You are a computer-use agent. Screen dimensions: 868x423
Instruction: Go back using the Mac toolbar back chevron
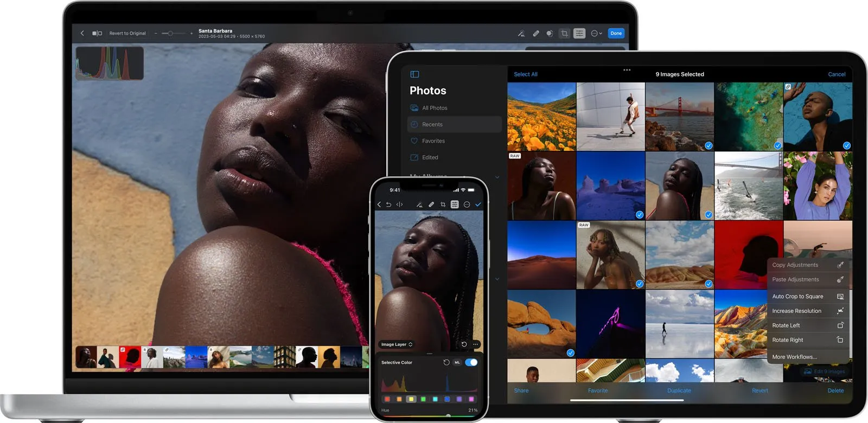(82, 33)
